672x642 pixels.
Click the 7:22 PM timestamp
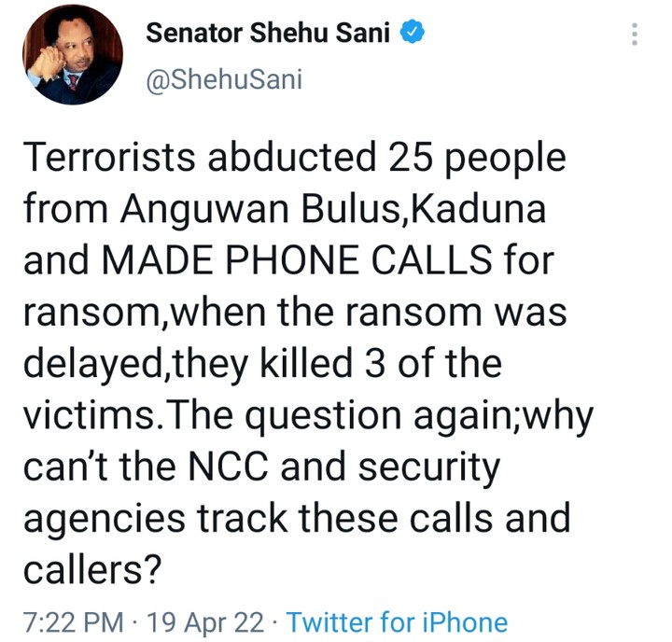(x=73, y=622)
